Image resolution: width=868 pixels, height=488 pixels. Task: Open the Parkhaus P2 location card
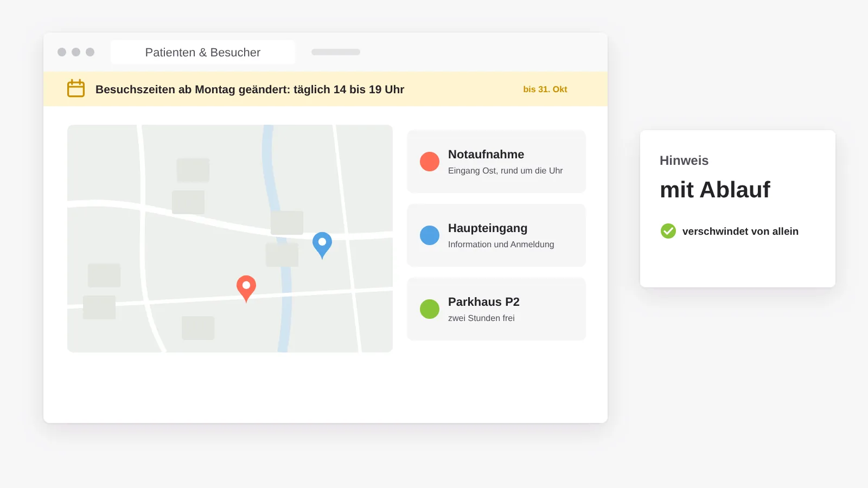tap(496, 309)
